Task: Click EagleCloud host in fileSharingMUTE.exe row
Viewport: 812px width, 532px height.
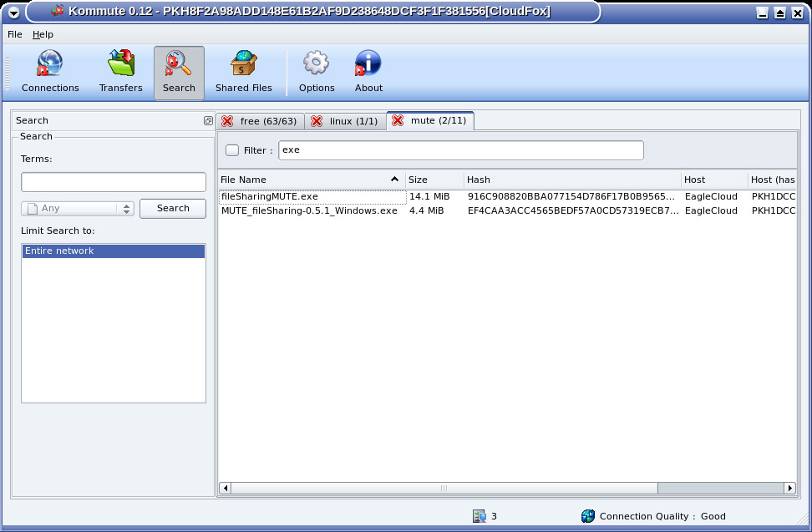Action: point(711,196)
